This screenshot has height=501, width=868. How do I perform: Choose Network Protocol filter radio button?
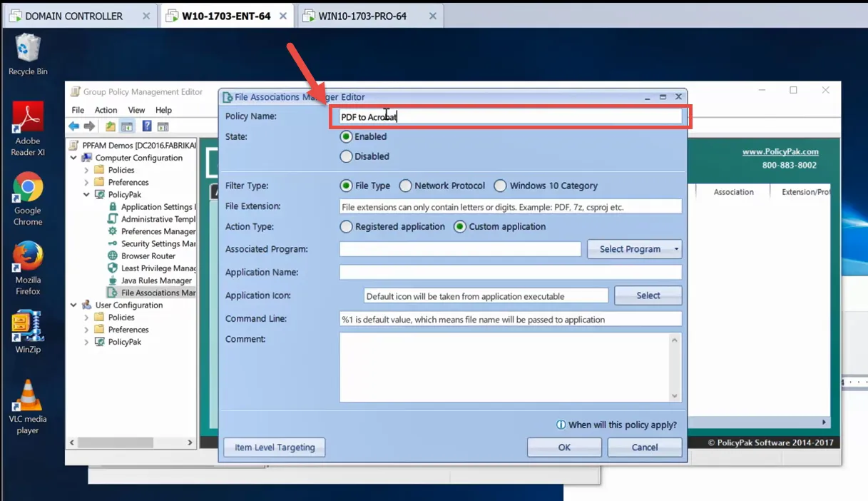(405, 186)
